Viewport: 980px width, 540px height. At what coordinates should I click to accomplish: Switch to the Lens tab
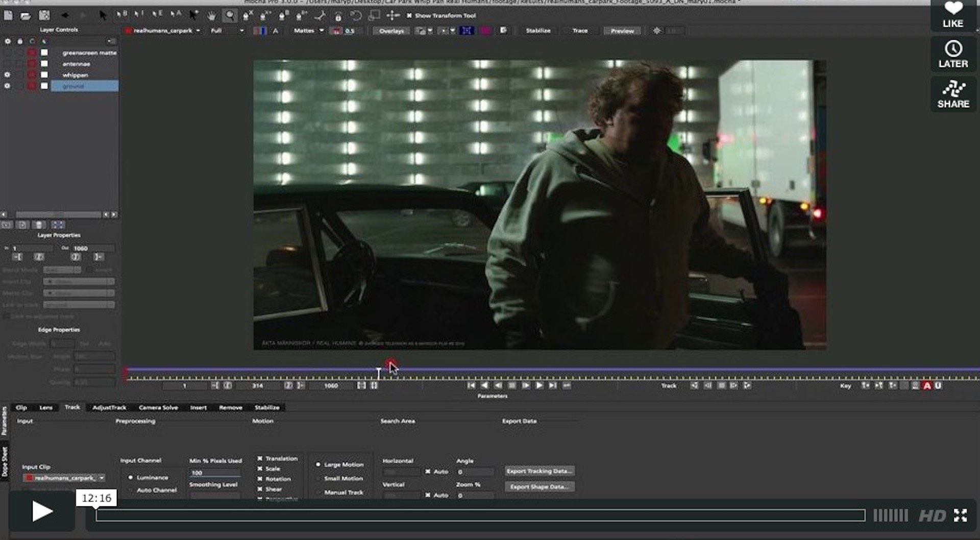(x=46, y=407)
